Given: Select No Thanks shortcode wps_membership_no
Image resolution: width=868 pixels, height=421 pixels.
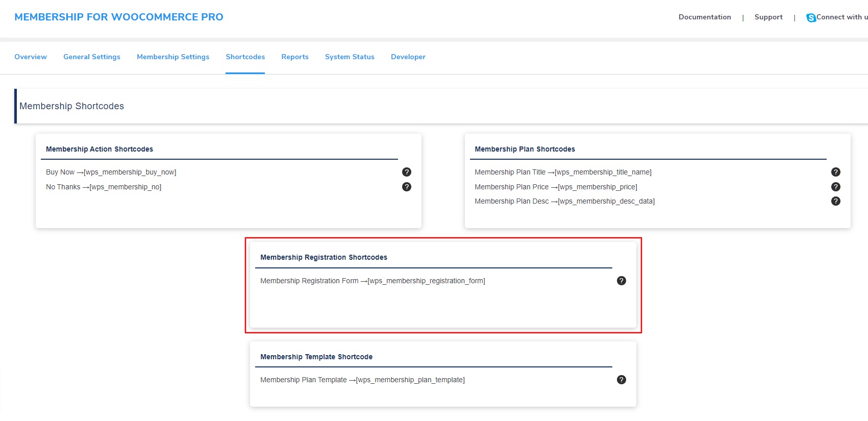Looking at the screenshot, I should 126,187.
